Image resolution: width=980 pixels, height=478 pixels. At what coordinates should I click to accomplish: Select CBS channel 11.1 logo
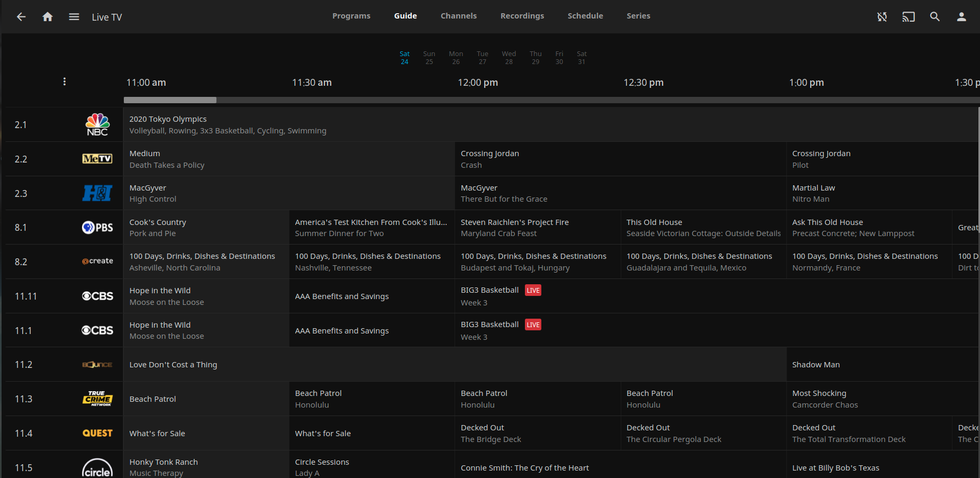click(x=97, y=330)
